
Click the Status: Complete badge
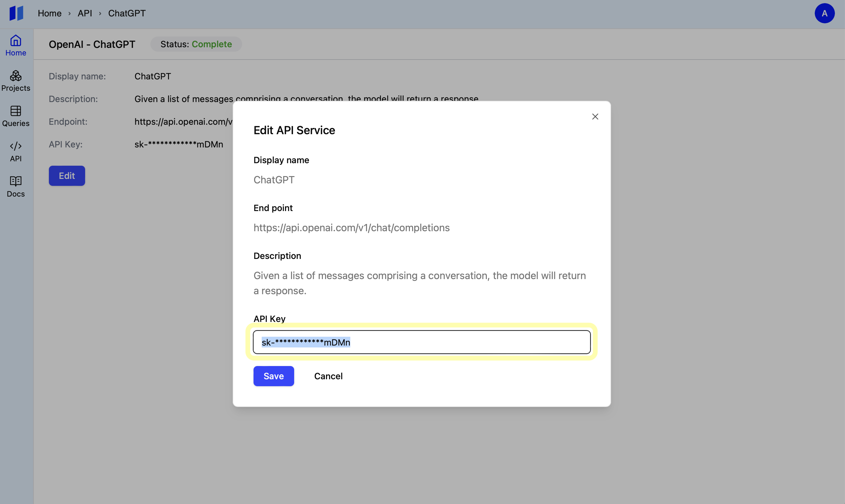tap(196, 44)
